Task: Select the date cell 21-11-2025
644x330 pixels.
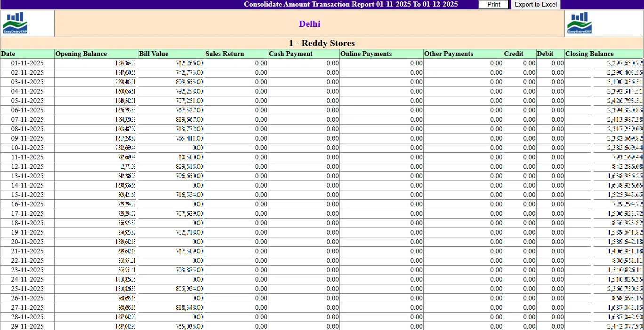Action: point(27,251)
